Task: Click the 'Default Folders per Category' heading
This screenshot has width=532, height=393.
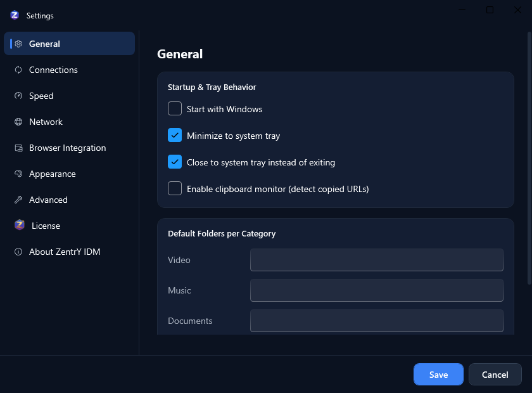Action: point(222,234)
